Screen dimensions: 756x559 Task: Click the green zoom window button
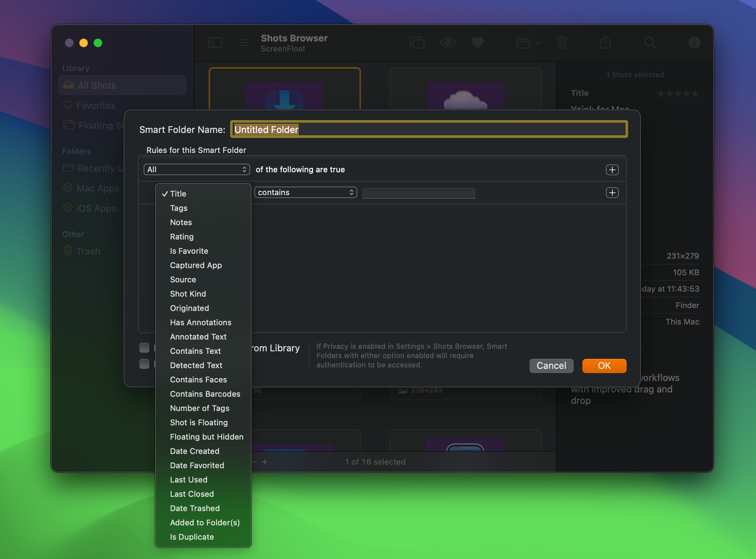(x=98, y=43)
